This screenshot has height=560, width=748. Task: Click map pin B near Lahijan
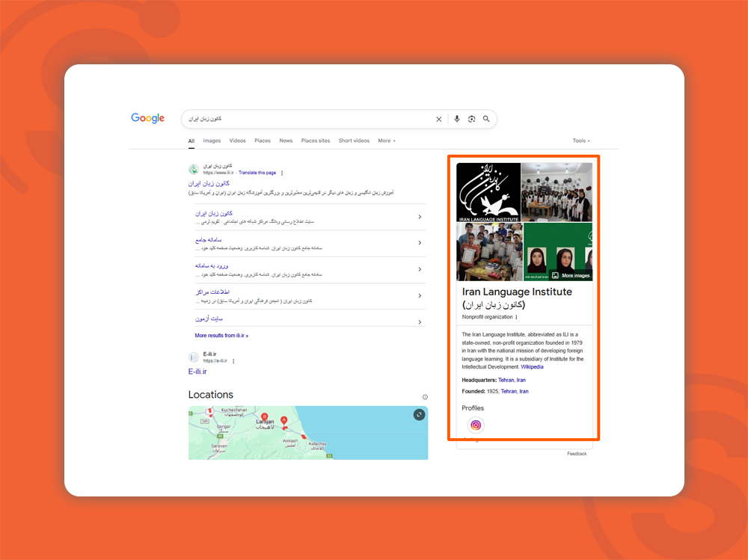point(264,417)
